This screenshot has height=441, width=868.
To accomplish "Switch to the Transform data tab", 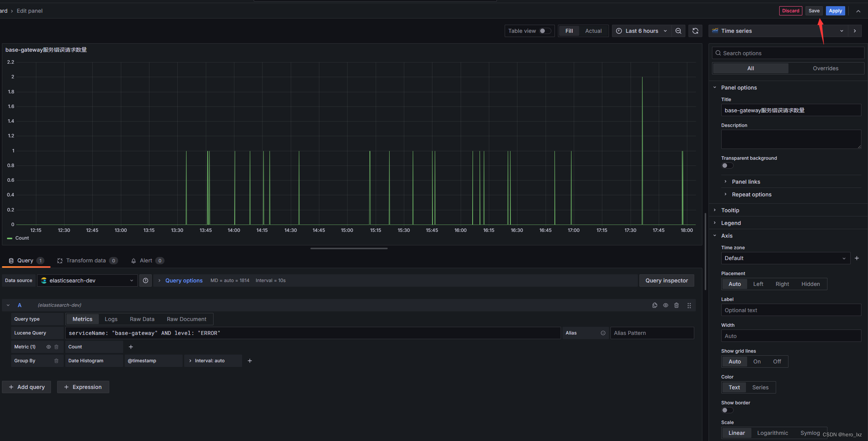I will [x=87, y=260].
